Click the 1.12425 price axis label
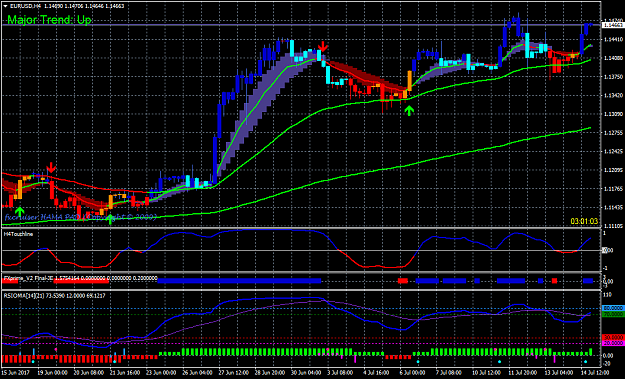625x379 pixels. click(x=613, y=152)
